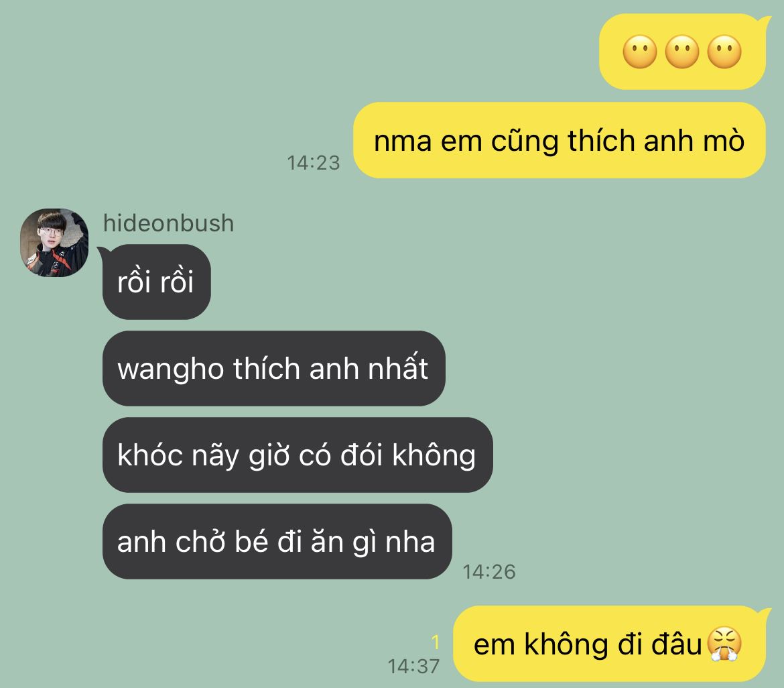Viewport: 784px width, 688px height.
Task: Tap the 14:23 timestamp
Action: tap(314, 163)
